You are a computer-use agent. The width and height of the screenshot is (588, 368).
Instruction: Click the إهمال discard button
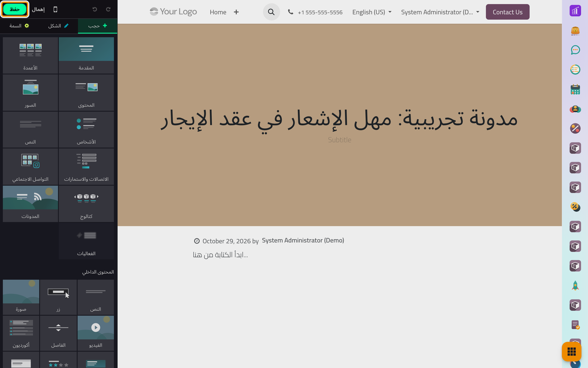[38, 9]
